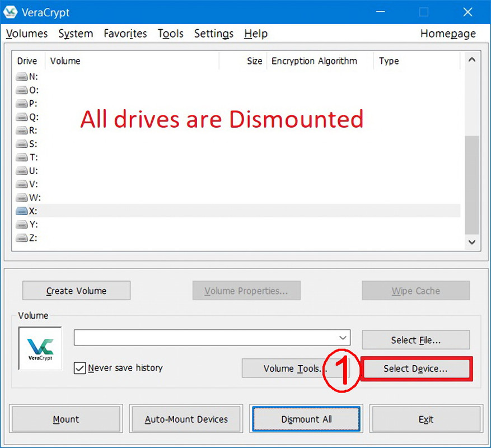Click the drive icon for N:
The image size is (491, 448).
[22, 77]
